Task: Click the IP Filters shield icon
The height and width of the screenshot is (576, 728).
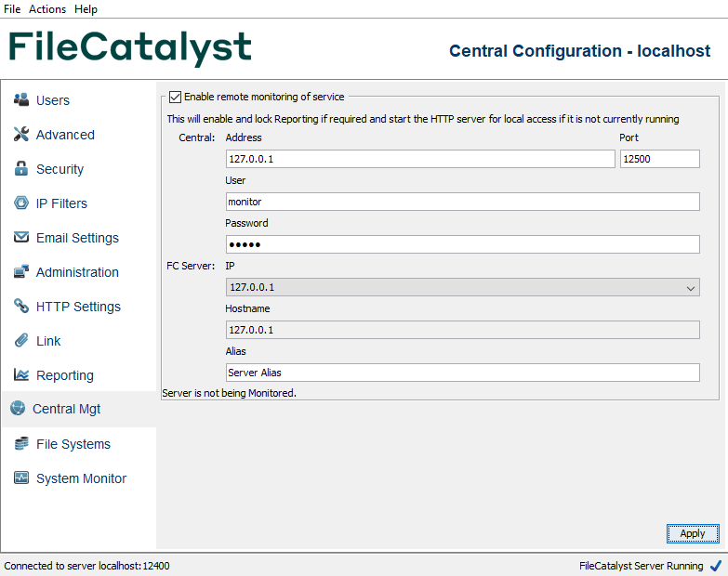Action: click(21, 203)
